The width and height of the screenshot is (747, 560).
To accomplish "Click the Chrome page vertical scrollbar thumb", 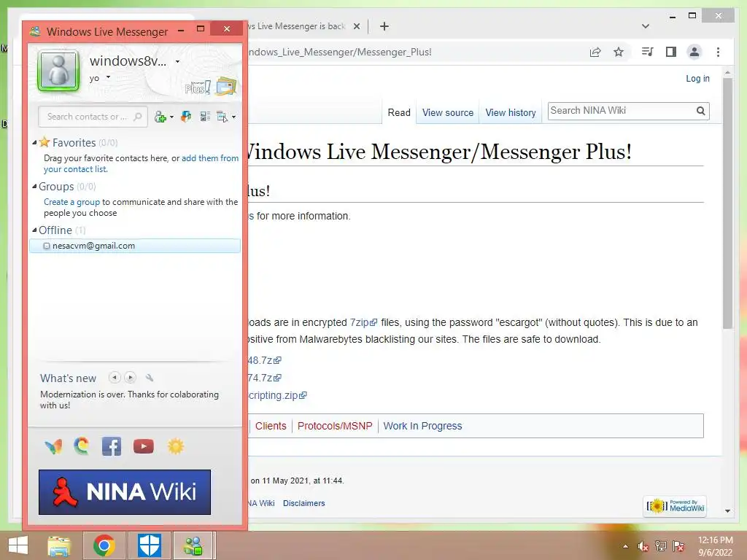I will [x=727, y=204].
